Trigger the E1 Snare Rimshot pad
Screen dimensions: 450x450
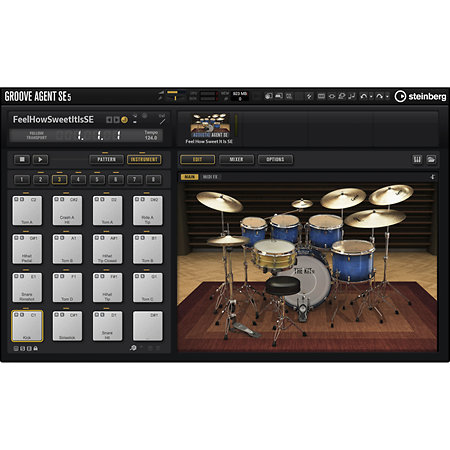pos(27,288)
